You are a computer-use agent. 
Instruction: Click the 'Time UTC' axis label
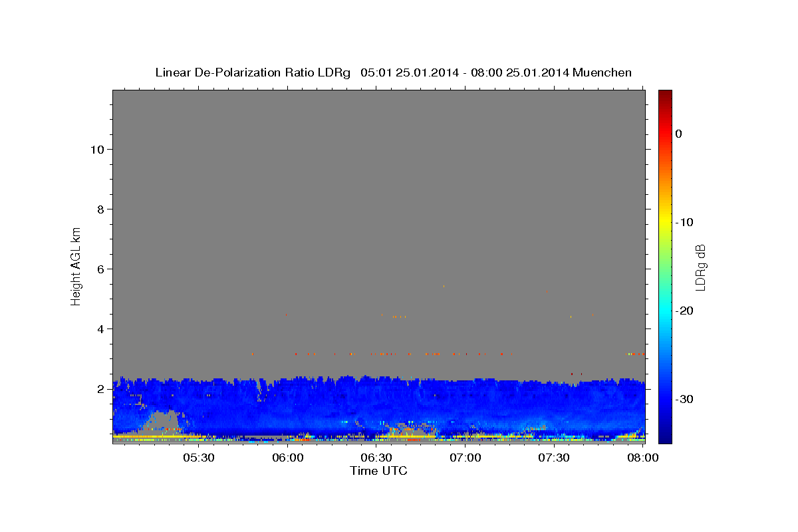click(378, 471)
